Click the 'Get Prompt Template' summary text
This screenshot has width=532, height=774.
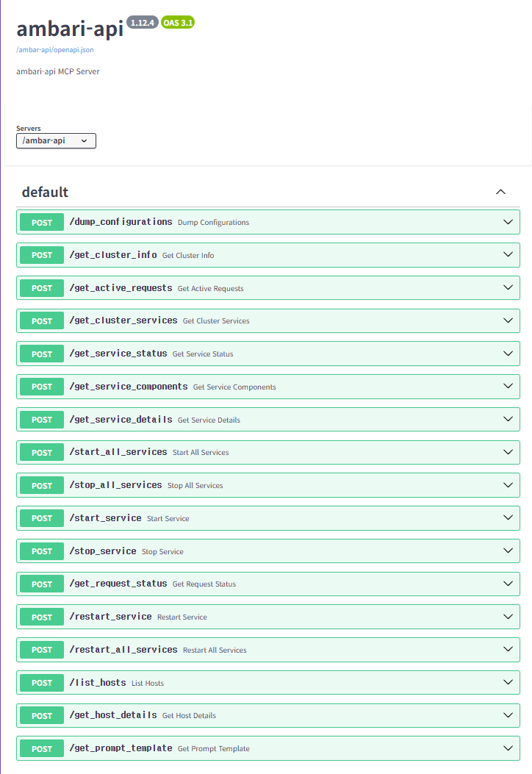point(214,749)
